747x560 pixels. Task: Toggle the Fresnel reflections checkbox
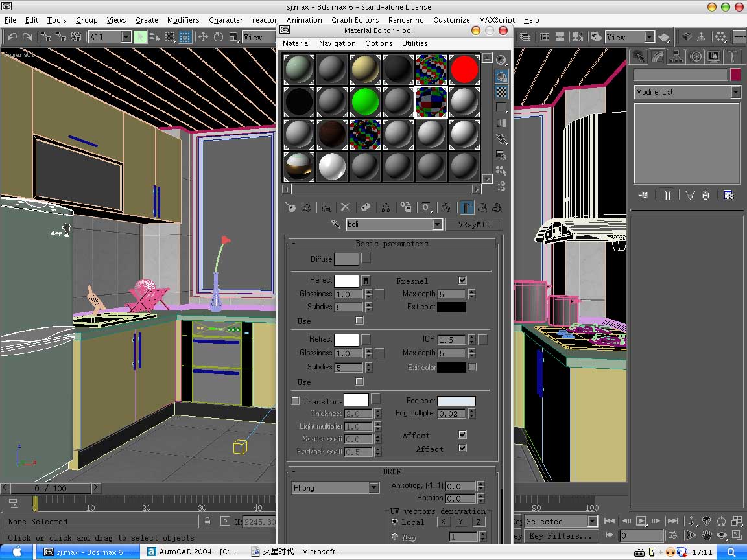462,280
